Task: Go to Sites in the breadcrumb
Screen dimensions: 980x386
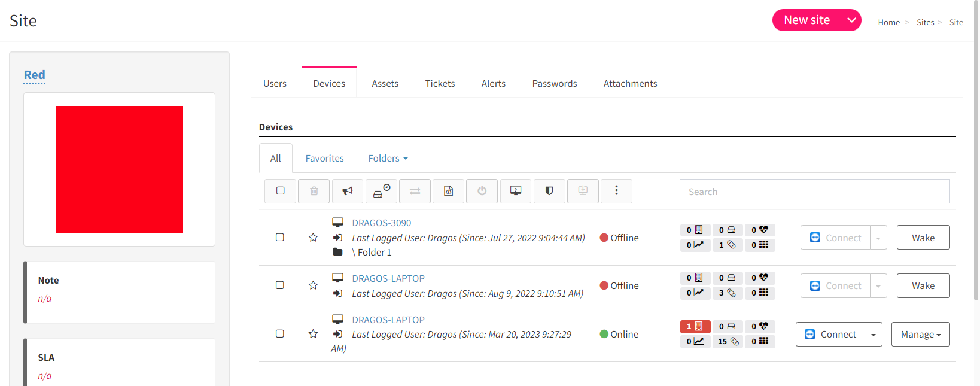Action: [x=926, y=22]
